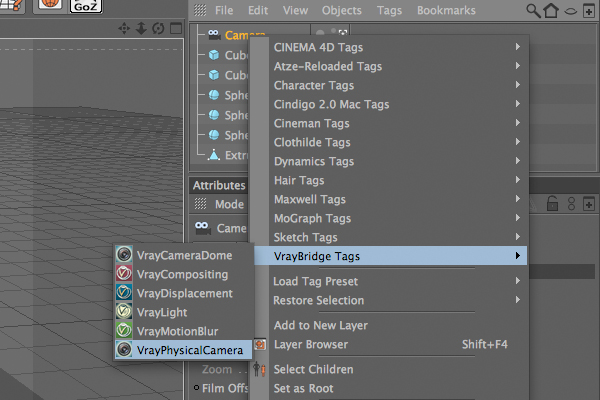600x400 pixels.
Task: Click the Attributes vertical-circles icon beside lock
Action: (571, 204)
